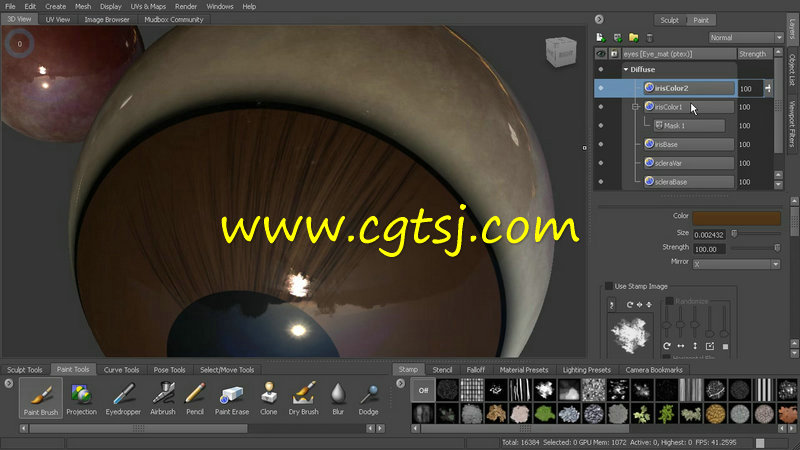Delete layer with trash icon
Screen dimensions: 800x450
pyautogui.click(x=649, y=38)
